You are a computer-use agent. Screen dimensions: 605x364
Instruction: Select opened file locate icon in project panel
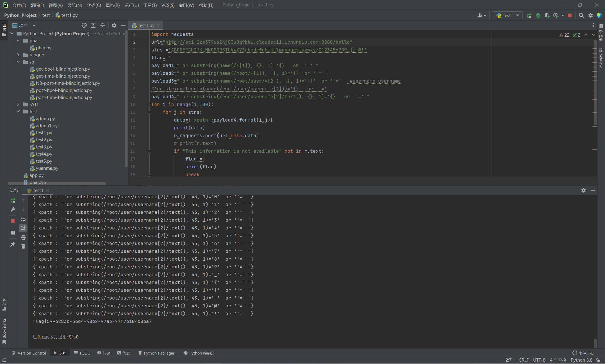84,25
